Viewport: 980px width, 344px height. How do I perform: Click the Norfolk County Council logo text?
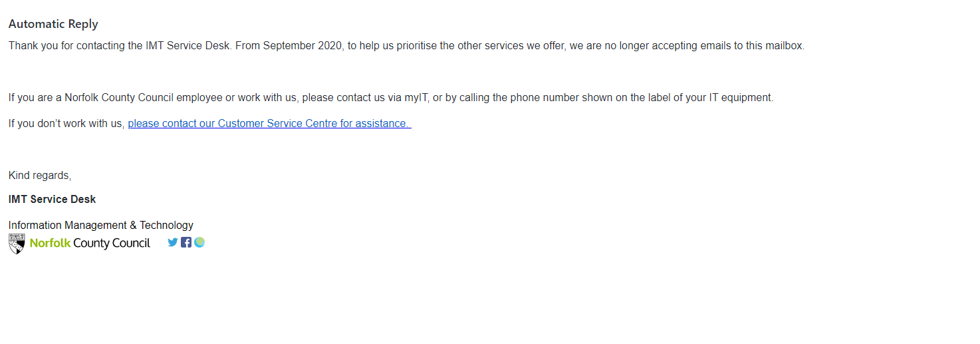[x=90, y=244]
